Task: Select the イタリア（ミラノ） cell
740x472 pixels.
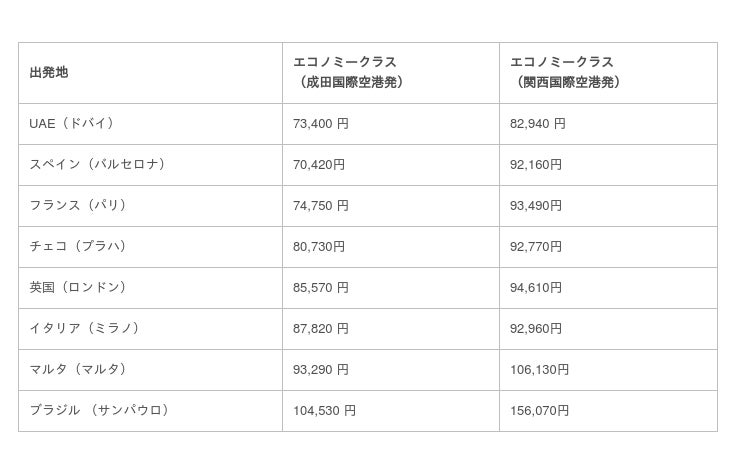Action: pos(85,329)
